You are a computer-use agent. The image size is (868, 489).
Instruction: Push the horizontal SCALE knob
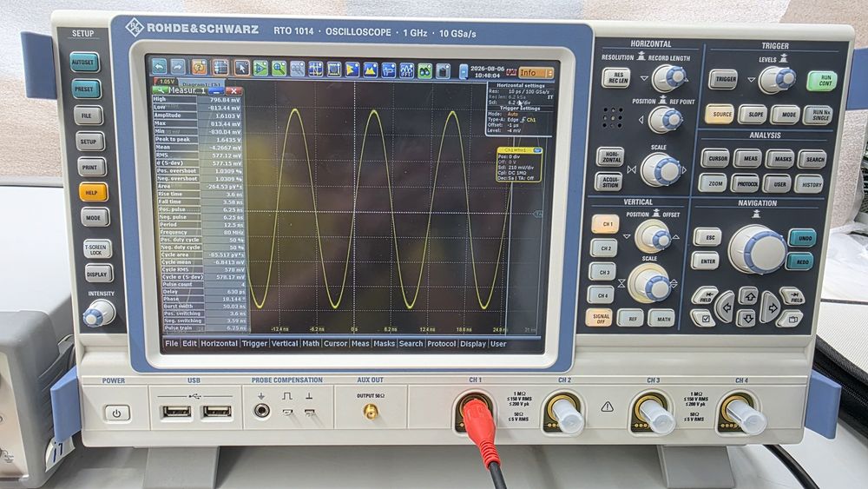point(660,169)
